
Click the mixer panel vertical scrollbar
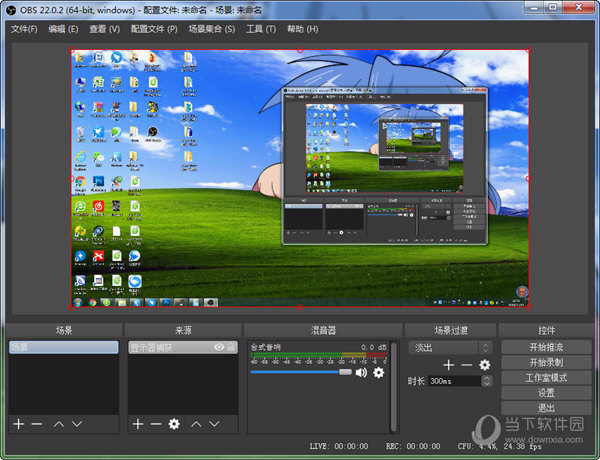[x=393, y=387]
